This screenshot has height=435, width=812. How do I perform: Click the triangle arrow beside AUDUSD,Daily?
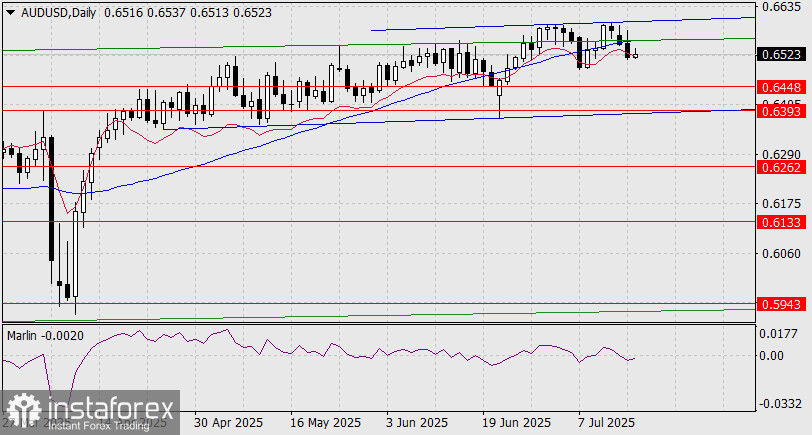11,13
